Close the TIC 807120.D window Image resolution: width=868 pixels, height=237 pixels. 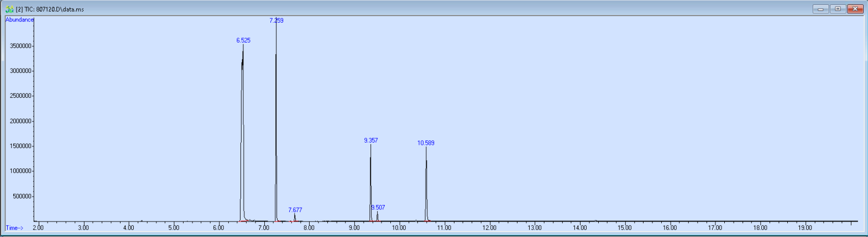click(855, 9)
